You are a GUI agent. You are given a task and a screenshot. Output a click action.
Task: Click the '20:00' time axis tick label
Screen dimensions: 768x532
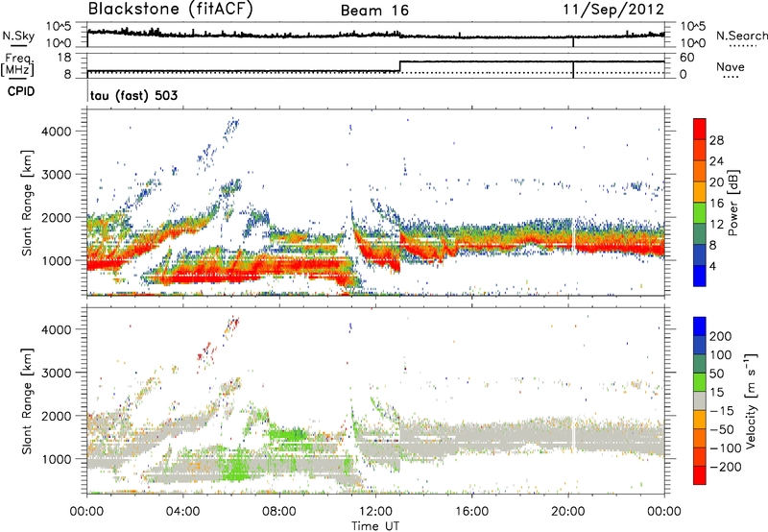[567, 512]
